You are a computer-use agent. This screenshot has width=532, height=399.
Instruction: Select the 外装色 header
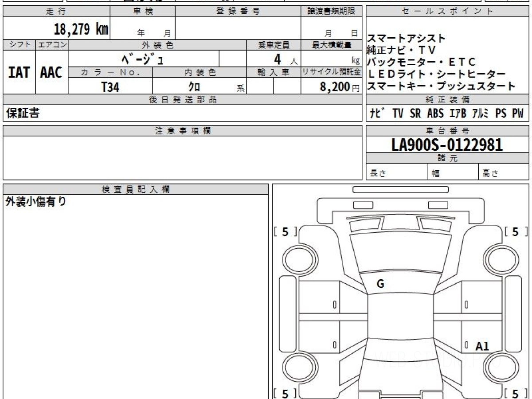tap(157, 45)
